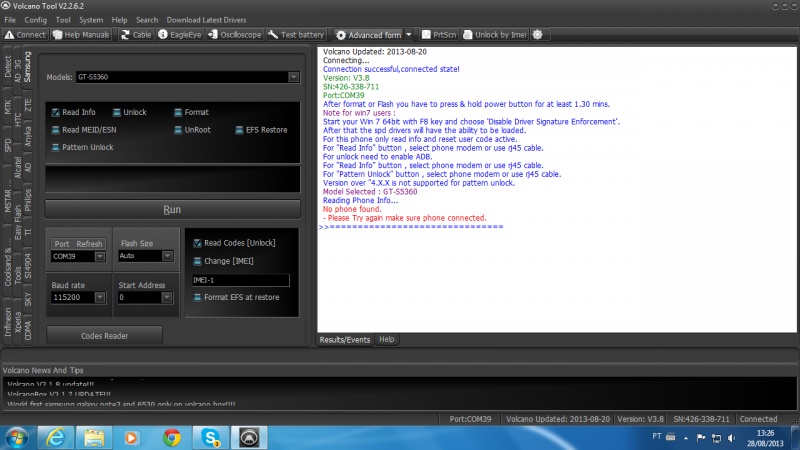This screenshot has height=450, width=800.
Task: Launch Google Chrome from taskbar
Action: coord(172,438)
